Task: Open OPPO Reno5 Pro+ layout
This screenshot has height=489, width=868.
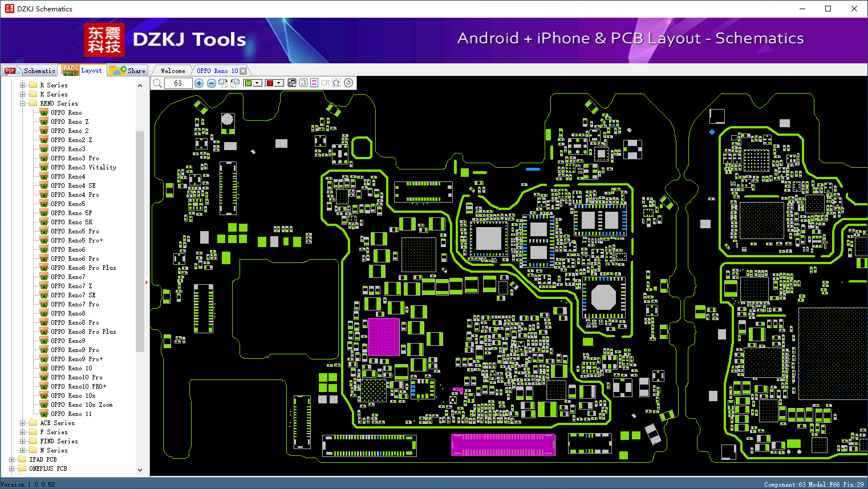Action: (x=76, y=240)
